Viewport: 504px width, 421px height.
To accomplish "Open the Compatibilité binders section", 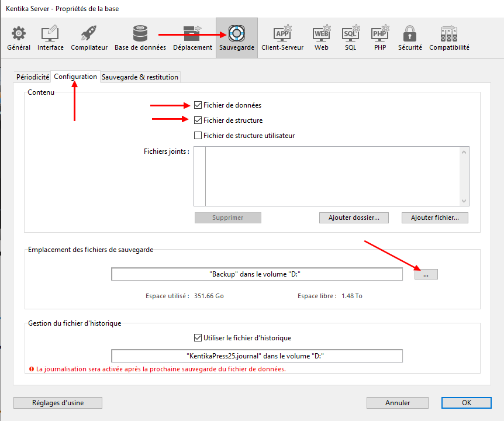I will pyautogui.click(x=449, y=38).
